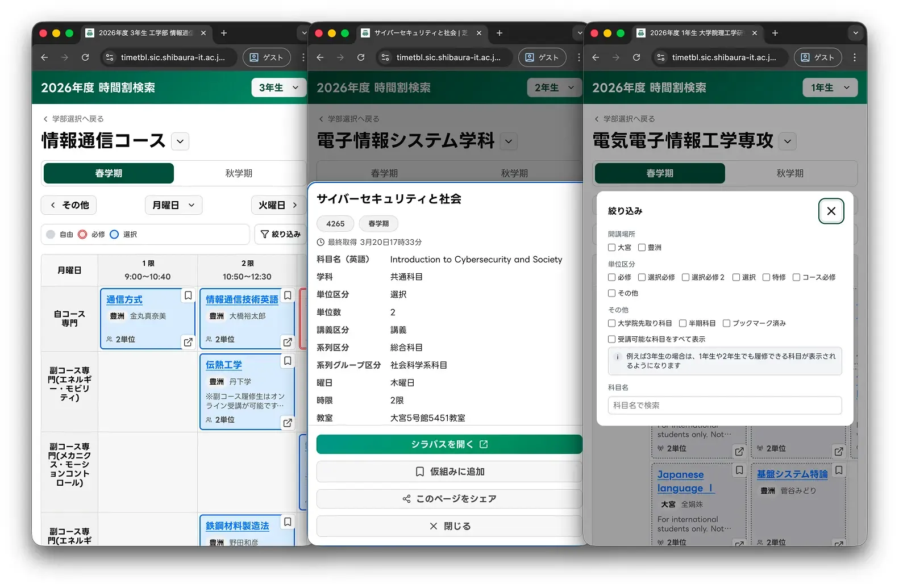The height and width of the screenshot is (588, 899).
Task: Check the 大宮 campus checkbox
Action: 612,248
